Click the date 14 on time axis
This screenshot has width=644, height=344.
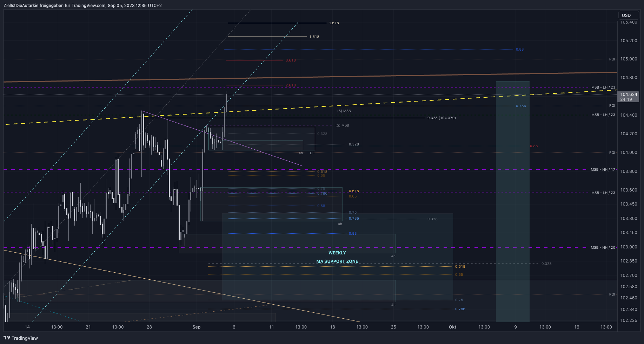(27, 327)
